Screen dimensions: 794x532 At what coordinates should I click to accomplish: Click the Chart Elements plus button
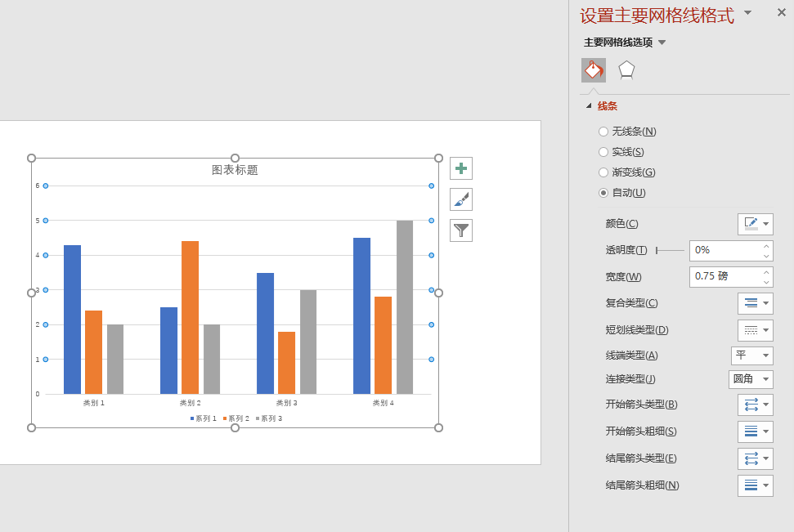pos(461,168)
